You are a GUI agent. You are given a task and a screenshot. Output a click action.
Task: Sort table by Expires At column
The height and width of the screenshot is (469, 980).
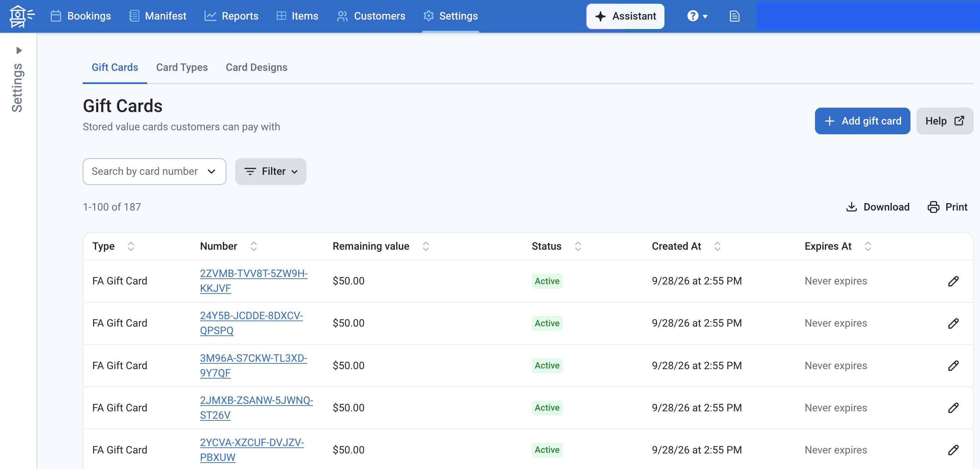click(x=868, y=246)
